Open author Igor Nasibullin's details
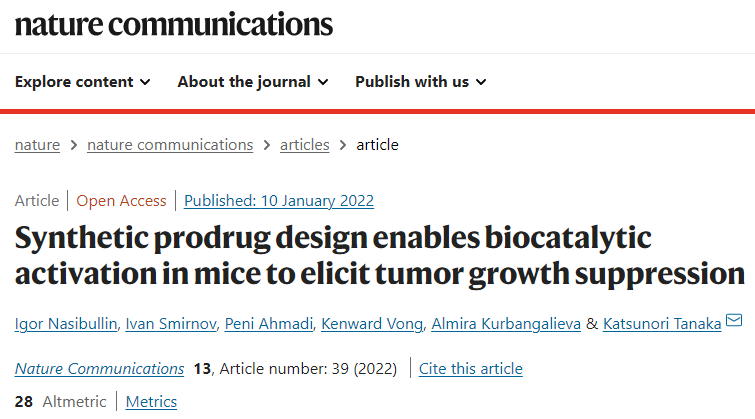The height and width of the screenshot is (419, 755). click(66, 324)
